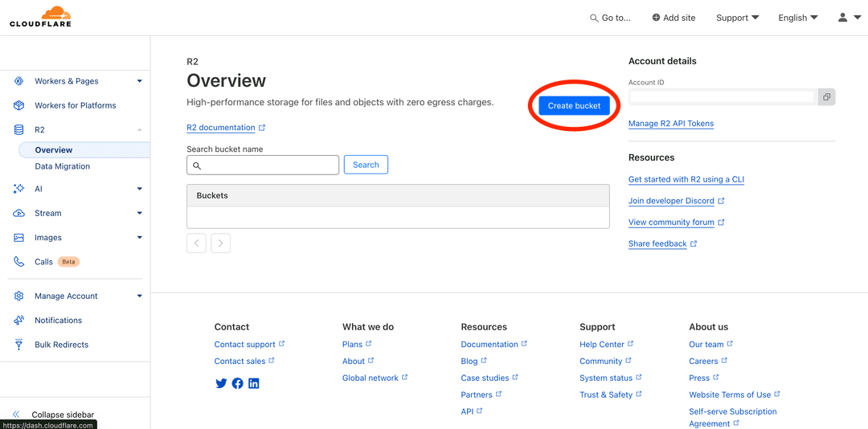Select Data Migration in the sidebar
Screen dimensions: 868x429
point(62,166)
